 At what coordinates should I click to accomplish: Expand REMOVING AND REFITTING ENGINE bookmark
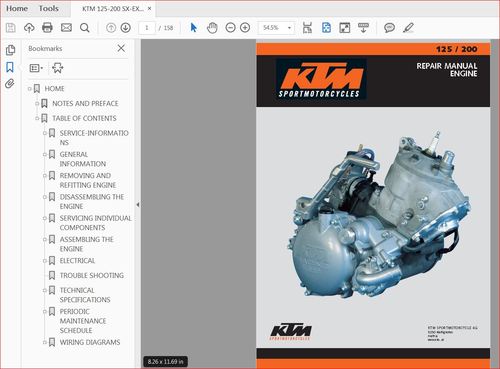click(x=45, y=175)
